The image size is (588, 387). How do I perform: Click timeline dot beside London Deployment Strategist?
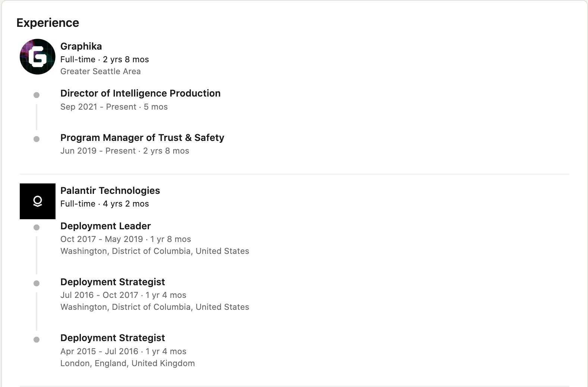pyautogui.click(x=37, y=340)
